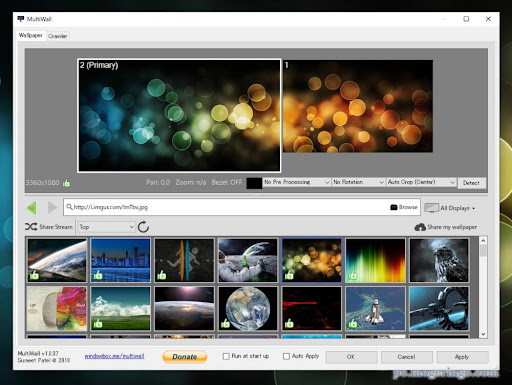512x385 pixels.
Task: Open the No Pre Processing dropdown
Action: tap(296, 182)
